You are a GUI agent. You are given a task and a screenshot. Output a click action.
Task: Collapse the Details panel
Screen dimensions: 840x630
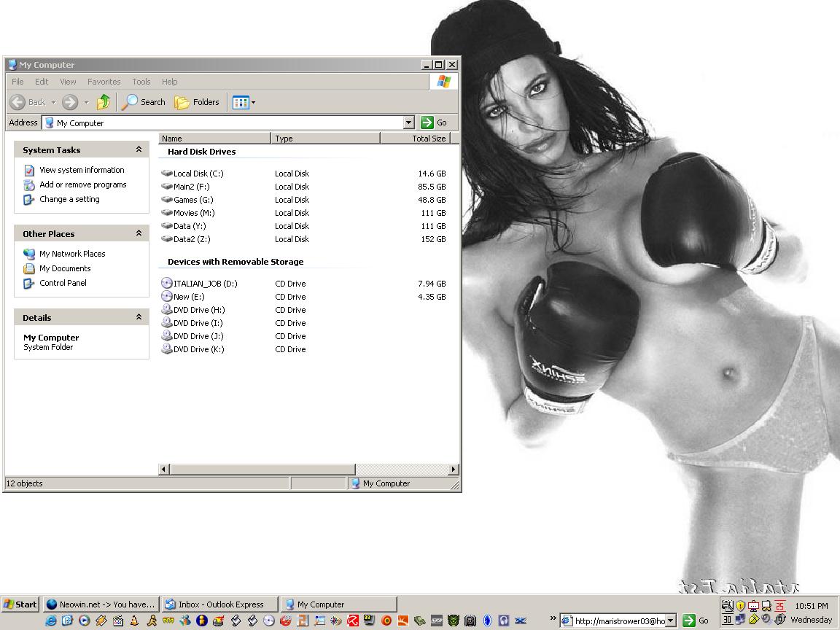coord(139,317)
